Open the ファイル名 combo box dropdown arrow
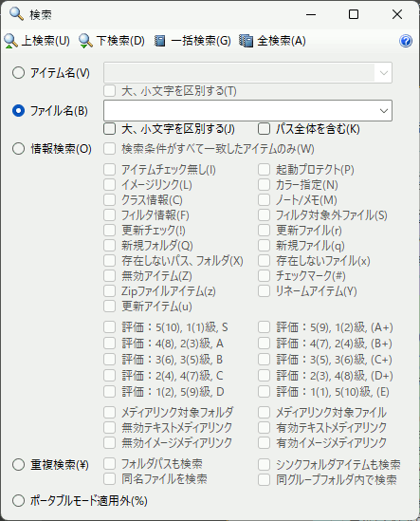 (x=384, y=111)
